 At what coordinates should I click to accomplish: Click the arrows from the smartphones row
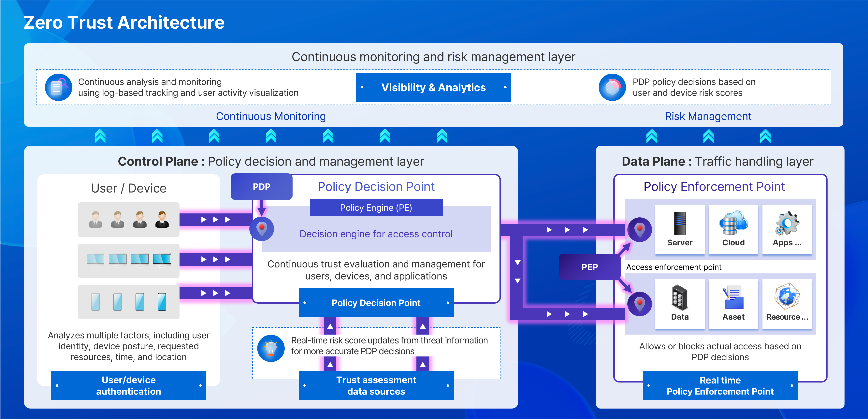(x=216, y=293)
